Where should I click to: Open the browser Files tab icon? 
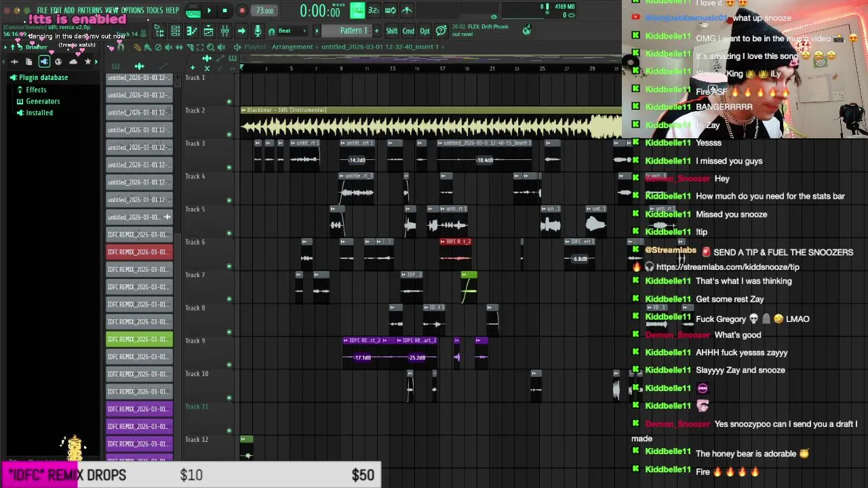(x=28, y=62)
